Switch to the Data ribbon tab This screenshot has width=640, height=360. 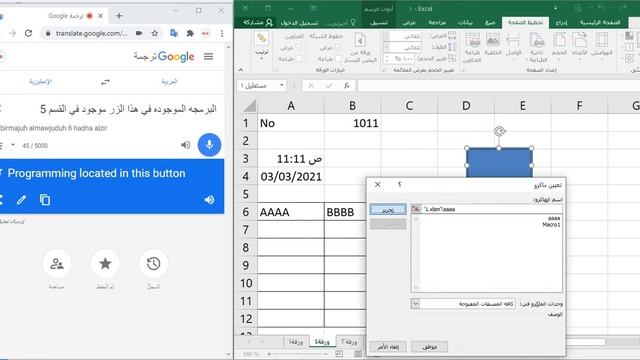[x=465, y=22]
